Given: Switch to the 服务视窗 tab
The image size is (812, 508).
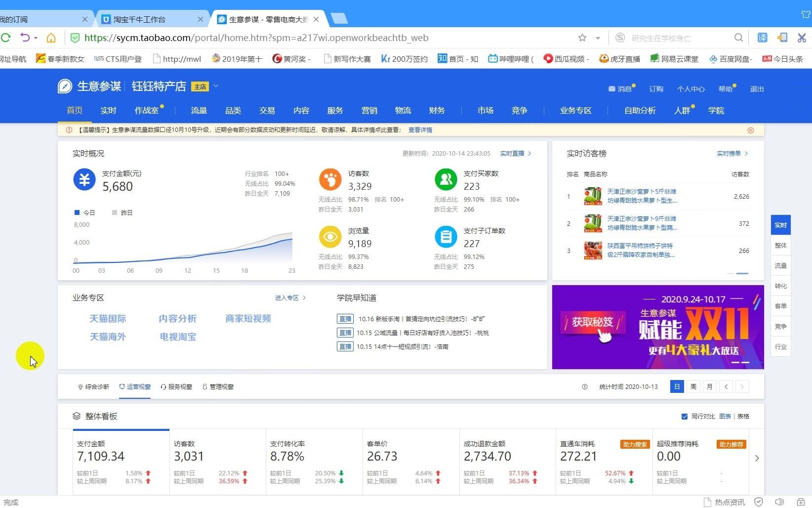Looking at the screenshot, I should [176, 387].
